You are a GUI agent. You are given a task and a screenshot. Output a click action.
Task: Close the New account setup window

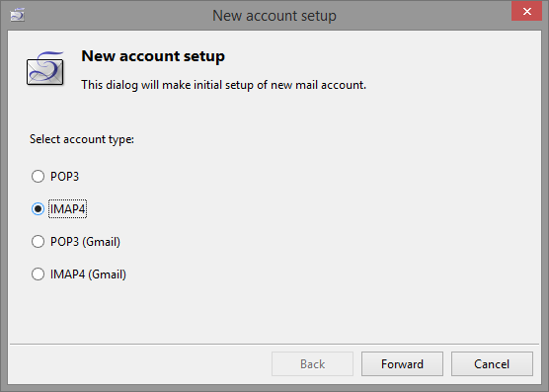526,11
